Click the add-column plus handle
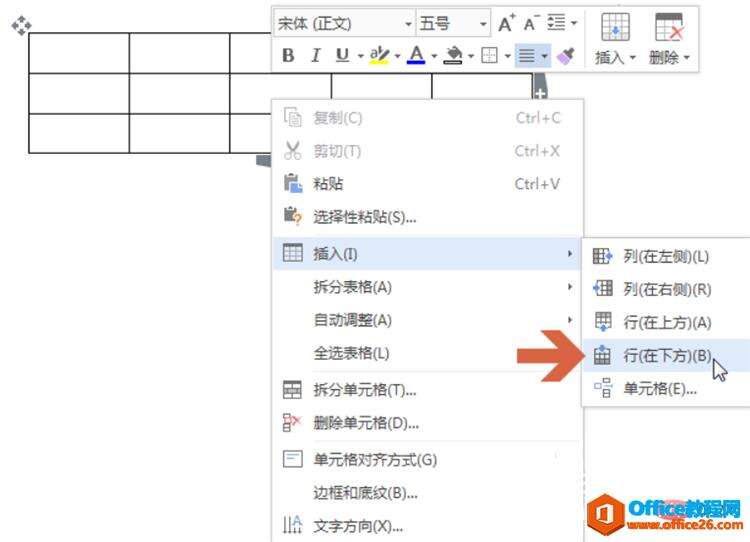The image size is (750, 542). pyautogui.click(x=540, y=93)
